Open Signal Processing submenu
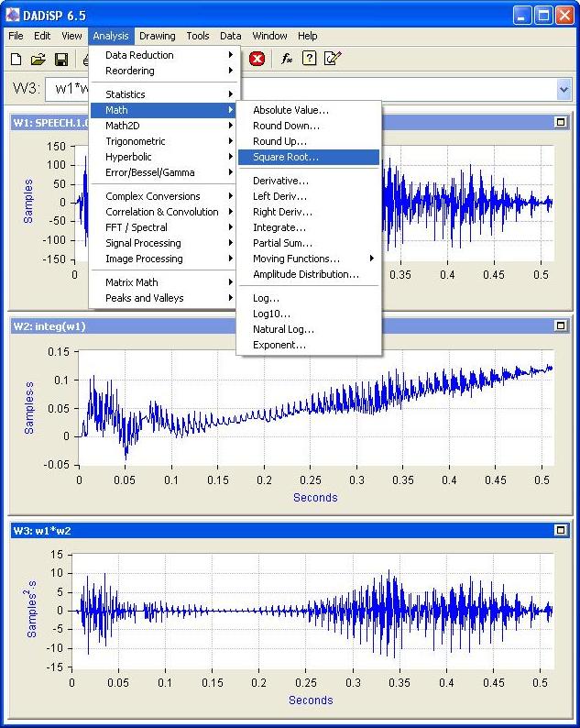The height and width of the screenshot is (728, 580). [x=165, y=243]
